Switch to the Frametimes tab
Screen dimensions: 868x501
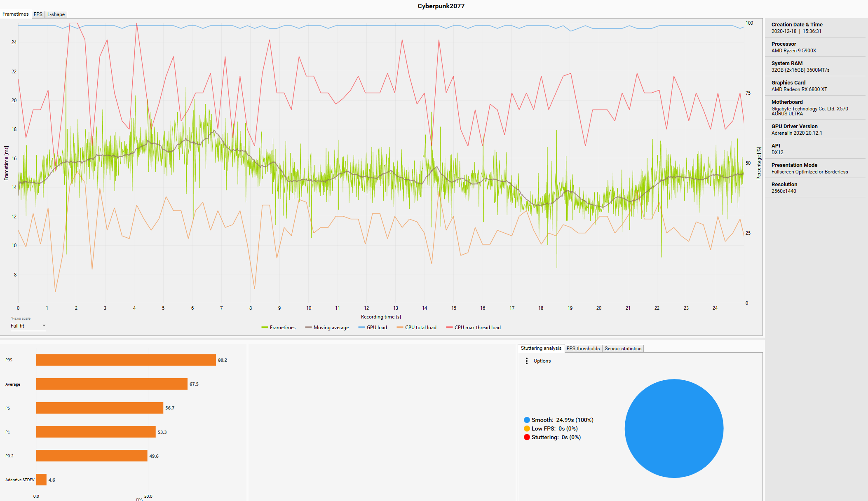click(x=16, y=14)
